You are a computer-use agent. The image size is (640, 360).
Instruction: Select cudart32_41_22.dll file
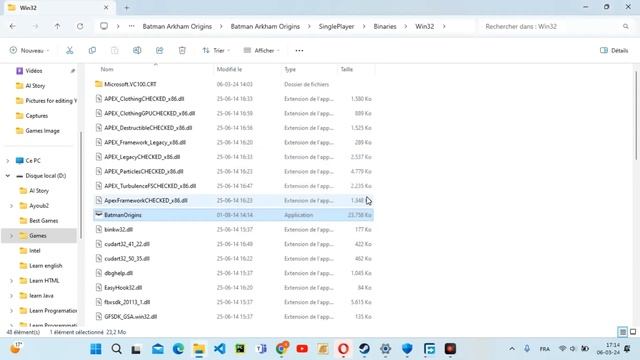(x=233, y=244)
